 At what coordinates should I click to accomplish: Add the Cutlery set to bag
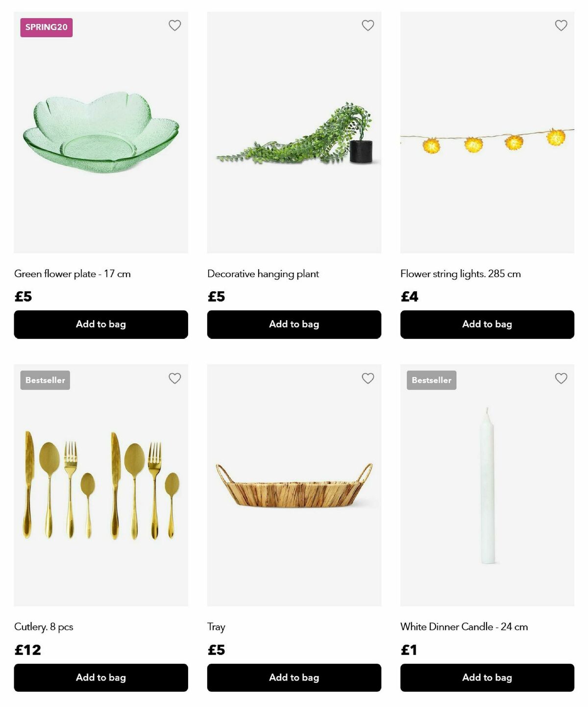101,678
